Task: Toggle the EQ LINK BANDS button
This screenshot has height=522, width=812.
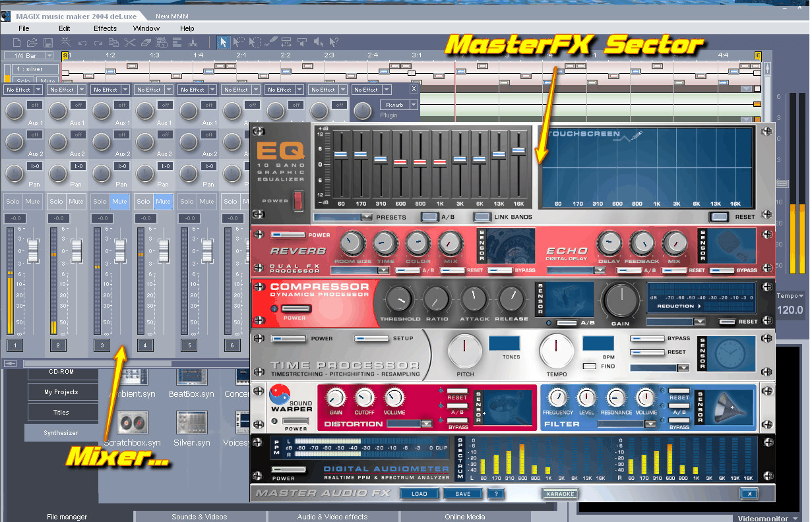Action: (482, 217)
